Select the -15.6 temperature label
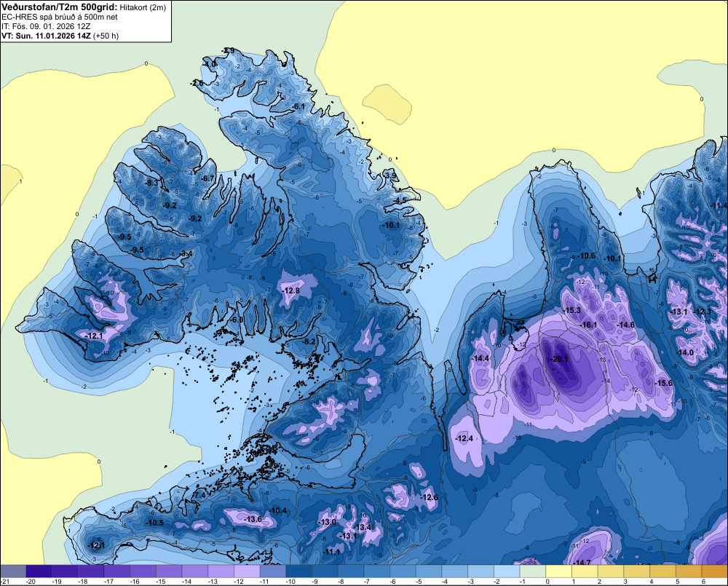This screenshot has width=728, height=586. (x=663, y=383)
